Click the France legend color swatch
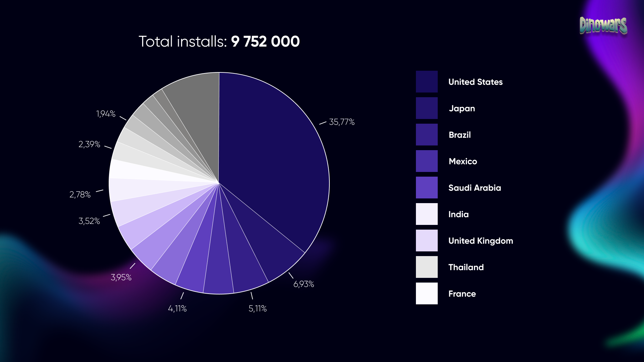 pos(427,293)
